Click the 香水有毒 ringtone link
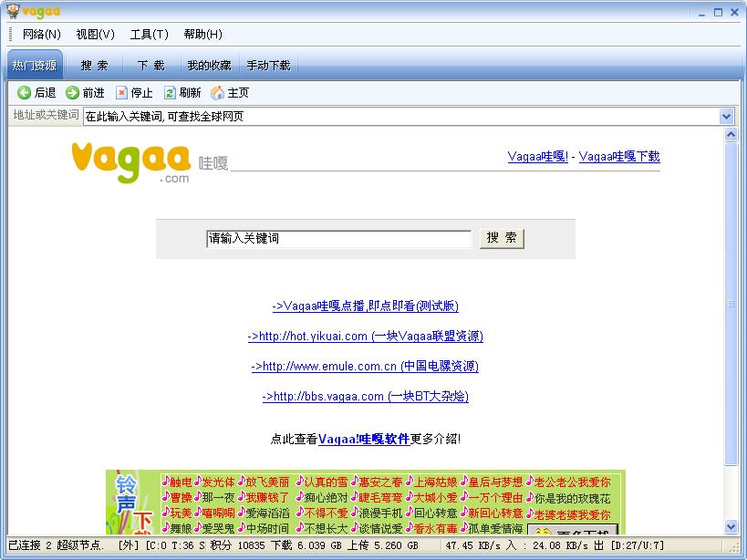The image size is (747, 560). pos(435,528)
